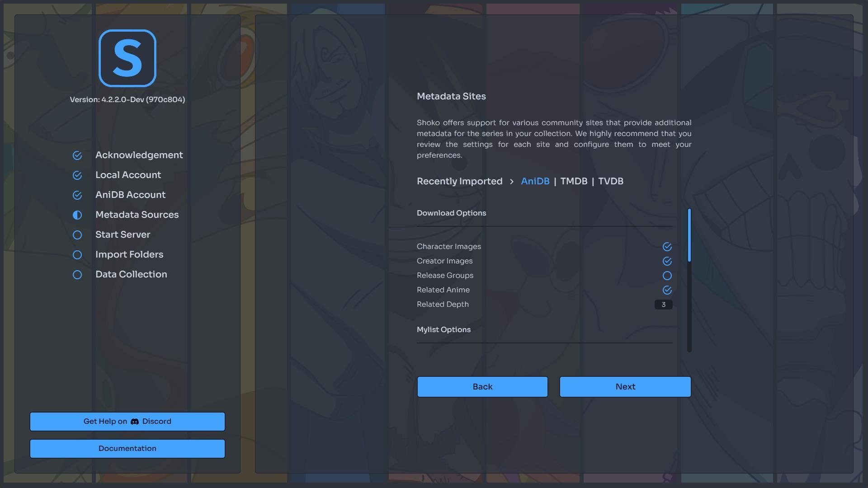Image resolution: width=868 pixels, height=488 pixels.
Task: Enable the Release Groups option
Action: point(667,276)
